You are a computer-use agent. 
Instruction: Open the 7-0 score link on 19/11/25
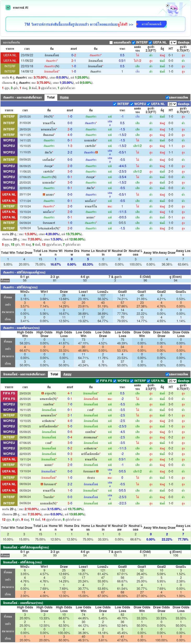[70, 404]
